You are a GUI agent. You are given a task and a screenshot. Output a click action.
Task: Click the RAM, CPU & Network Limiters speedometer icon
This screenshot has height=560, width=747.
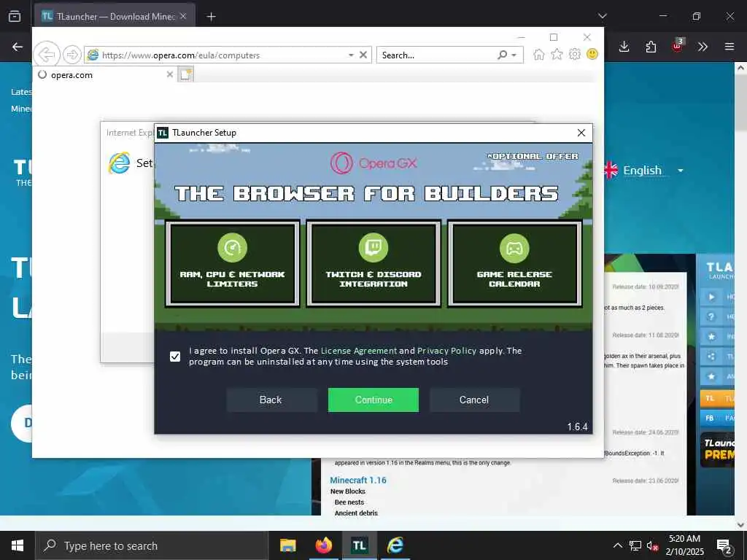tap(232, 248)
